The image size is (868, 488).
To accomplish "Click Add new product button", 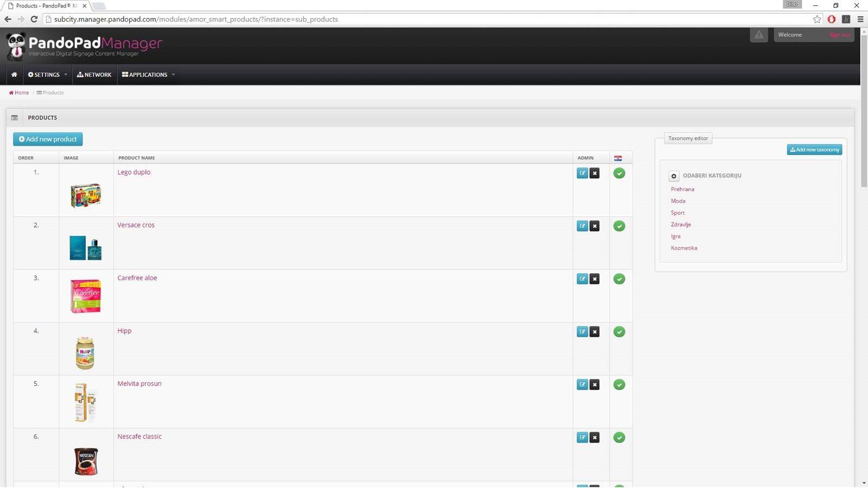I will coord(48,139).
